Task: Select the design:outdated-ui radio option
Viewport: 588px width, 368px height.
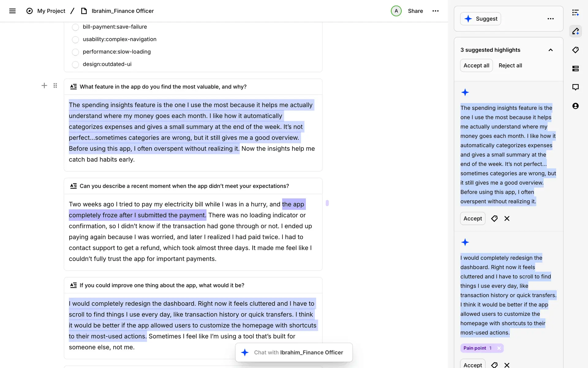Action: [x=75, y=64]
